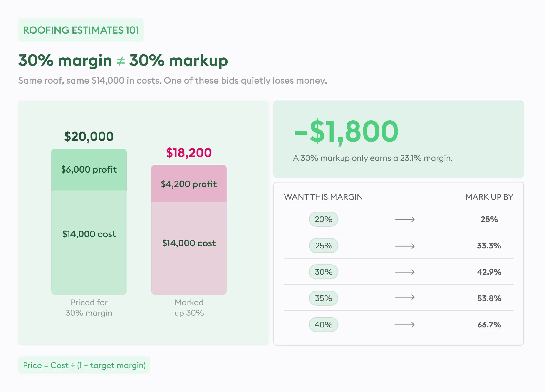
Task: Click the subtitle about $14,000 in costs
Action: (173, 81)
